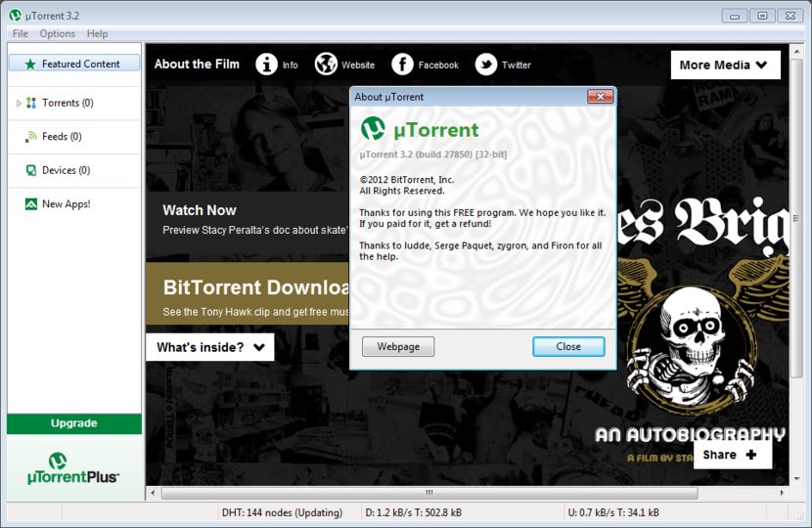This screenshot has width=812, height=528.
Task: Click the New Apps! icon
Action: point(31,204)
